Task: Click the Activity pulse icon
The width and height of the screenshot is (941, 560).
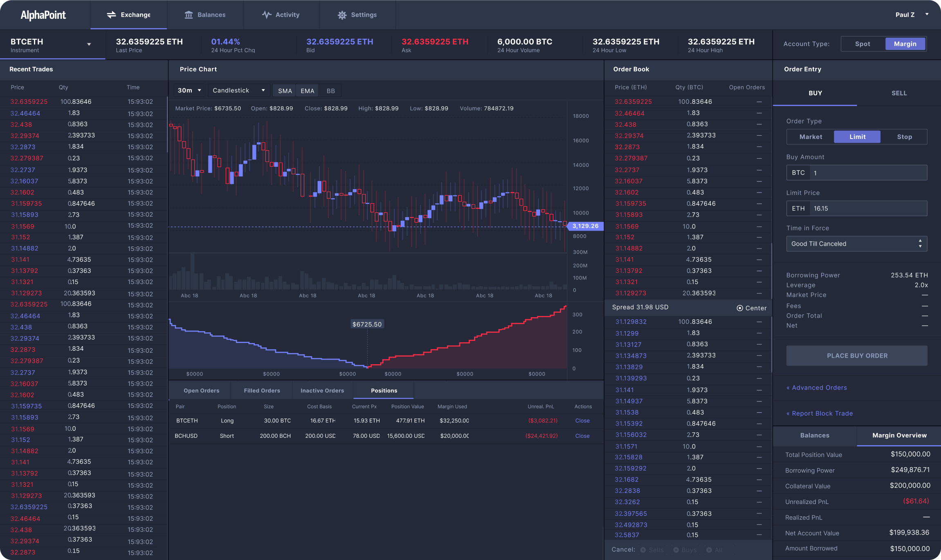Action: click(x=267, y=15)
